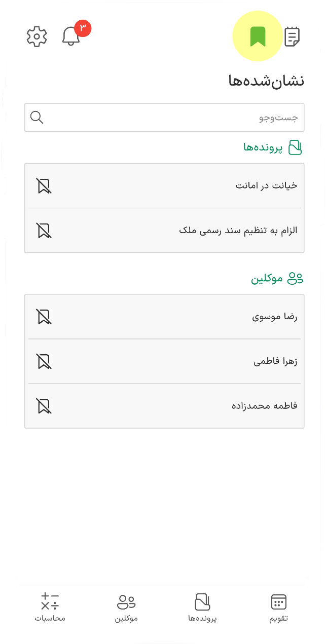
Task: Remove bookmark from خیانت در امانت
Action: [x=44, y=186]
